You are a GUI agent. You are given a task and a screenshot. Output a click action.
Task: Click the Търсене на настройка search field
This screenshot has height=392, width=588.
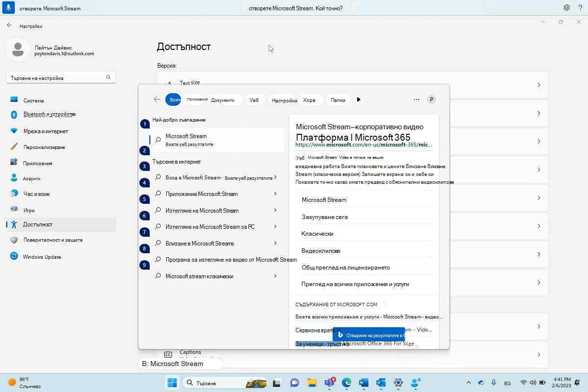61,77
